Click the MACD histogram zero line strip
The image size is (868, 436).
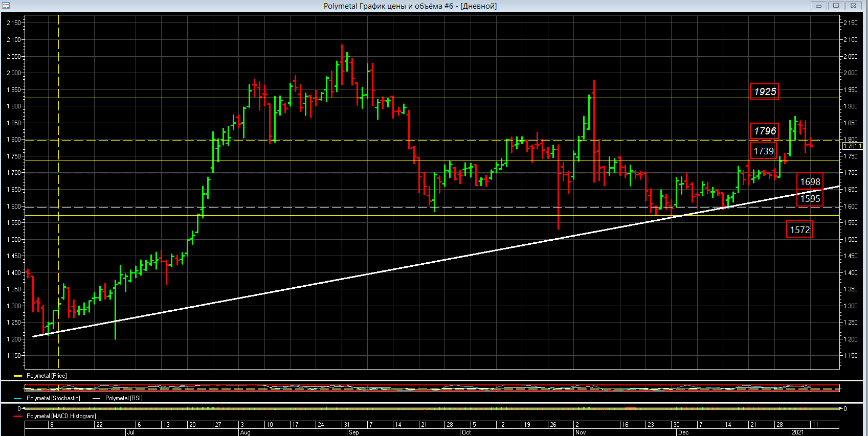point(432,408)
